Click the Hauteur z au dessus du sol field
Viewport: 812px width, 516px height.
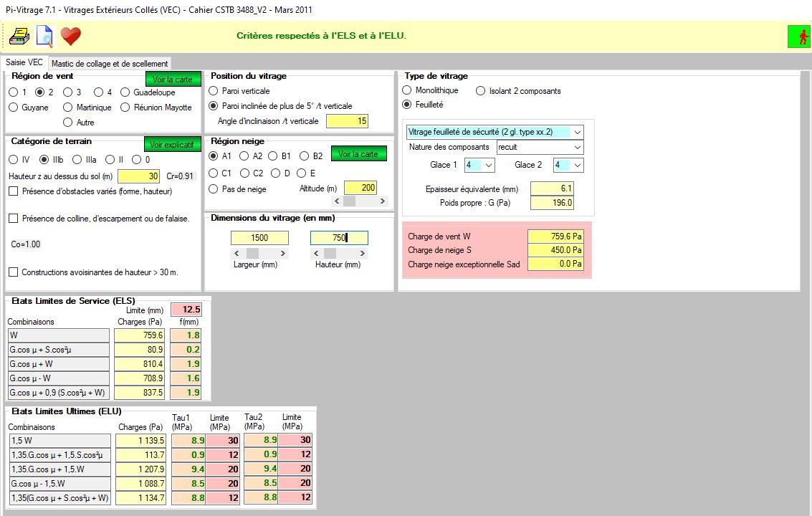point(138,176)
